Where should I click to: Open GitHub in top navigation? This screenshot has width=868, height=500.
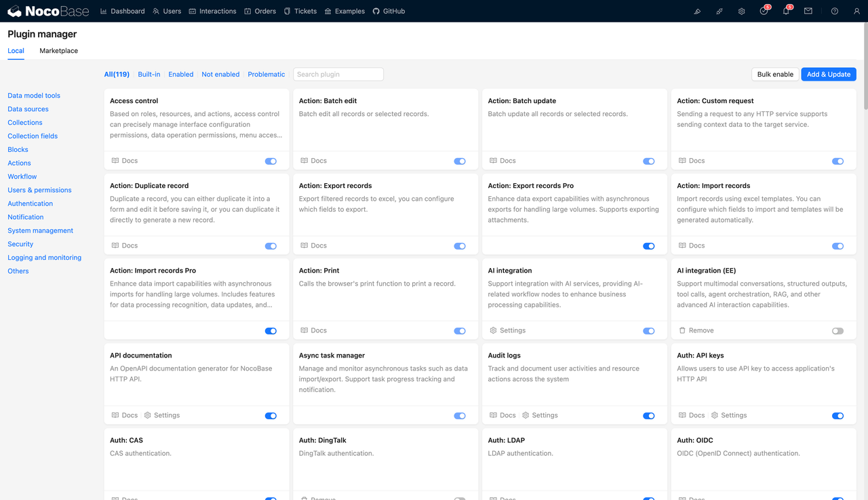pyautogui.click(x=389, y=12)
